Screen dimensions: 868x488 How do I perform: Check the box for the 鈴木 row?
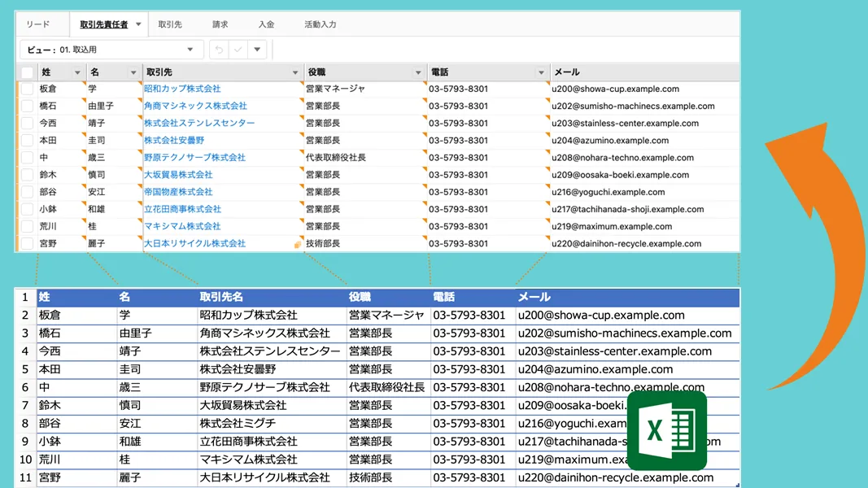[x=27, y=175]
